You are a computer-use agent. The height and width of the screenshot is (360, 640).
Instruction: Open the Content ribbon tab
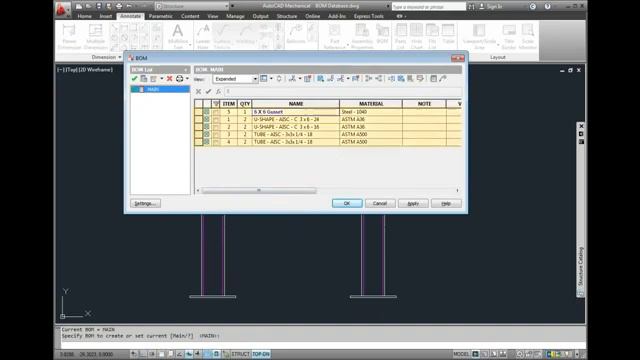(190, 16)
